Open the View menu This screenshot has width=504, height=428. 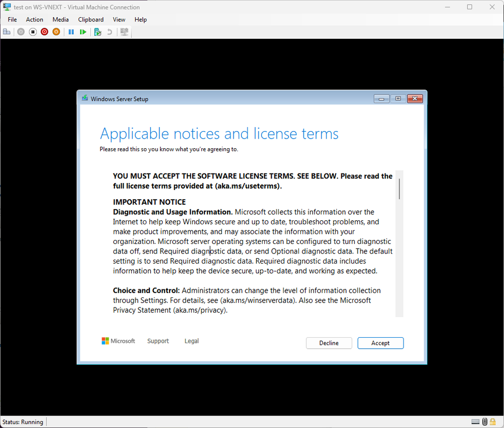[x=119, y=20]
